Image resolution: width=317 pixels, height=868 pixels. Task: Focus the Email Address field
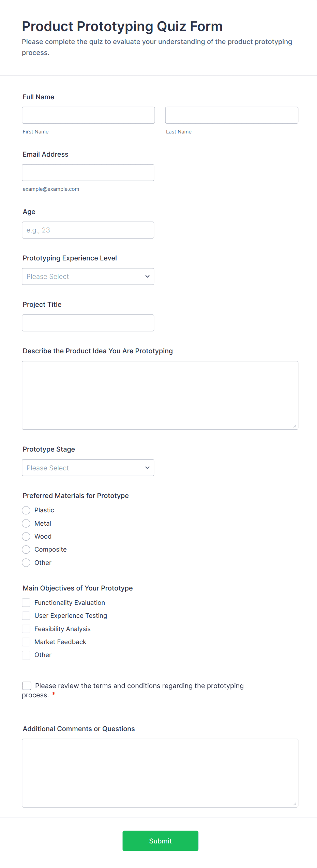tap(88, 173)
